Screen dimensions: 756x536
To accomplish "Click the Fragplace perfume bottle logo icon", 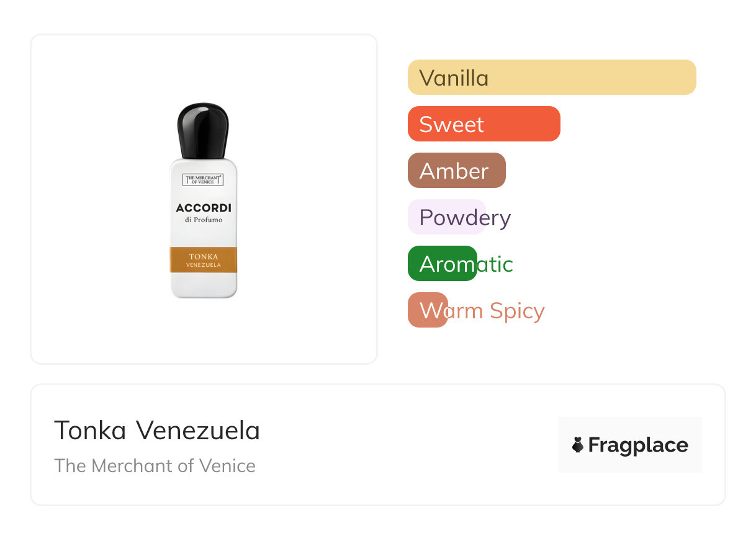I will 578,445.
